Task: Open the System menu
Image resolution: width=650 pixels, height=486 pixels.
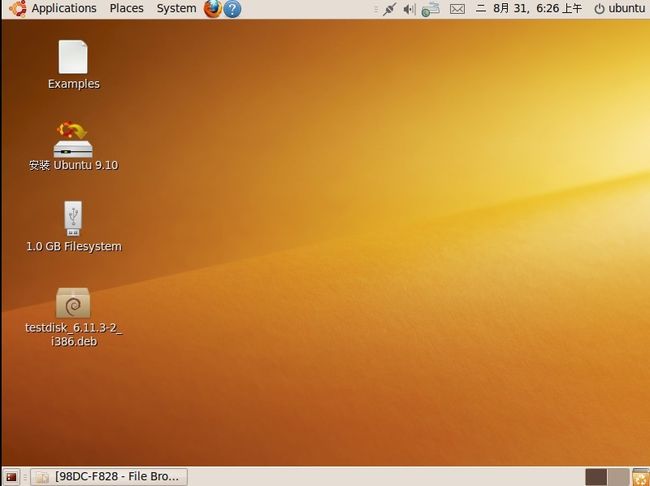Action: coord(176,8)
